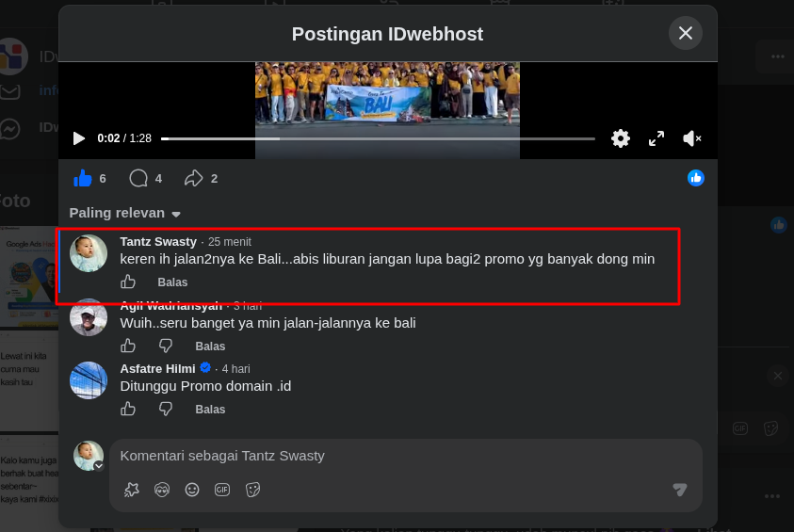Open avatar face picker in comment box
The height and width of the screenshot is (532, 794).
pyautogui.click(x=162, y=490)
